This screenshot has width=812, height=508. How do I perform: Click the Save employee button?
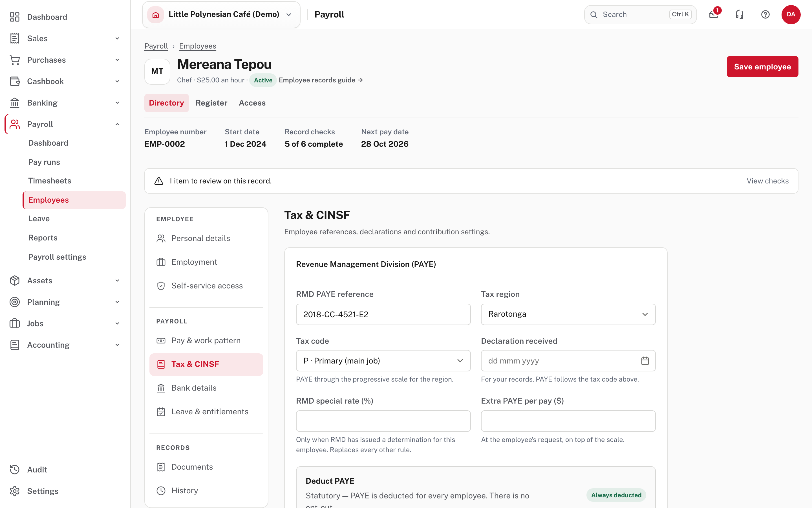click(762, 67)
